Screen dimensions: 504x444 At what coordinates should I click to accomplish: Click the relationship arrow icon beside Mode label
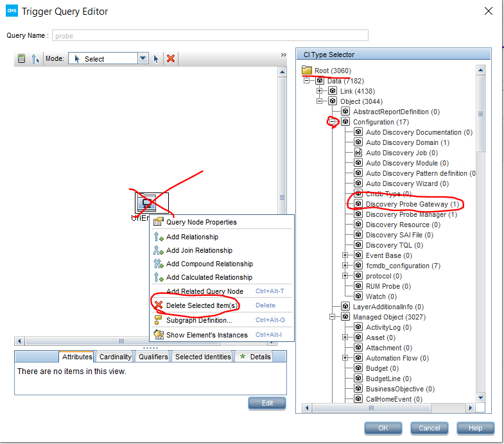[x=35, y=59]
